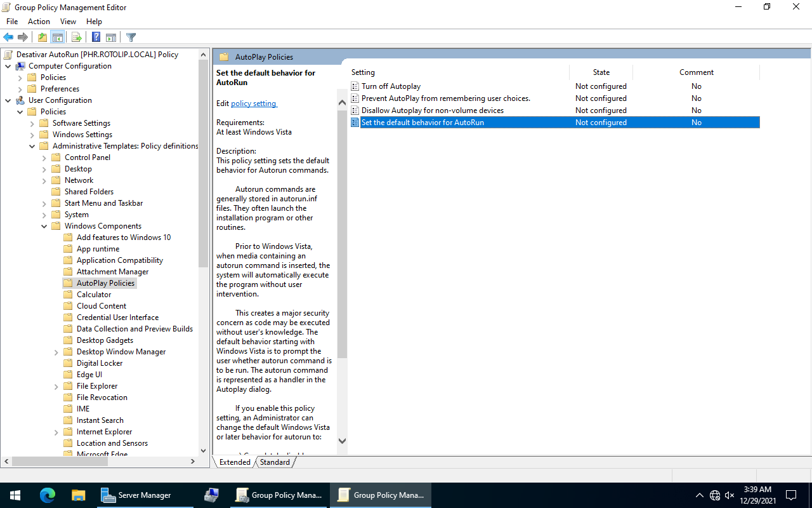Toggle the Show/Hide Console Tree icon
Viewport: 812px width, 508px height.
(58, 37)
